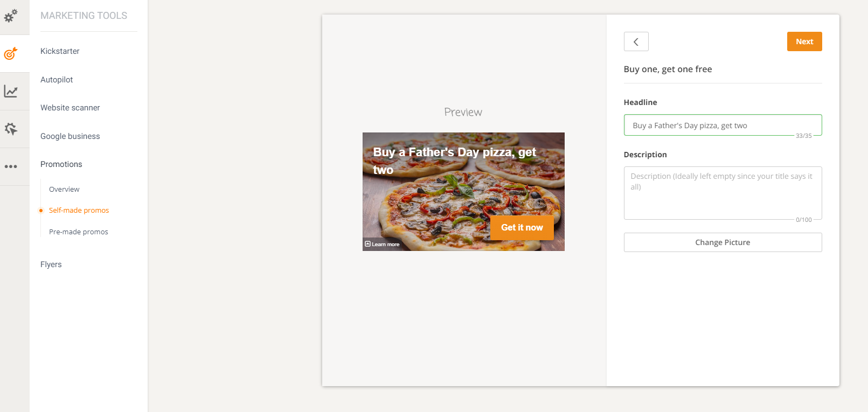The width and height of the screenshot is (868, 412).
Task: Click the cursor-gear integrations sidebar icon
Action: [x=11, y=129]
